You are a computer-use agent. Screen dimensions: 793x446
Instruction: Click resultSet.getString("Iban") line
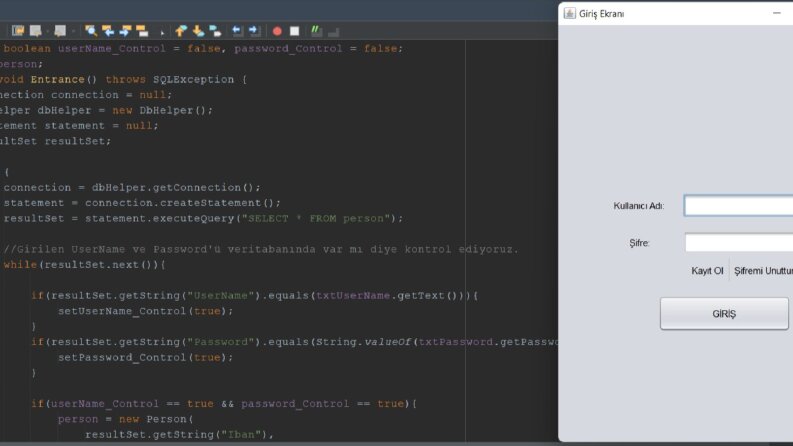pyautogui.click(x=179, y=434)
